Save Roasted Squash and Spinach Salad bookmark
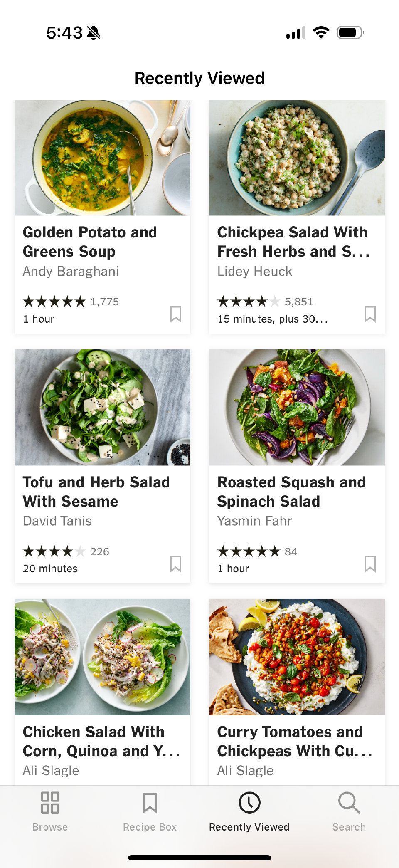 [x=370, y=564]
